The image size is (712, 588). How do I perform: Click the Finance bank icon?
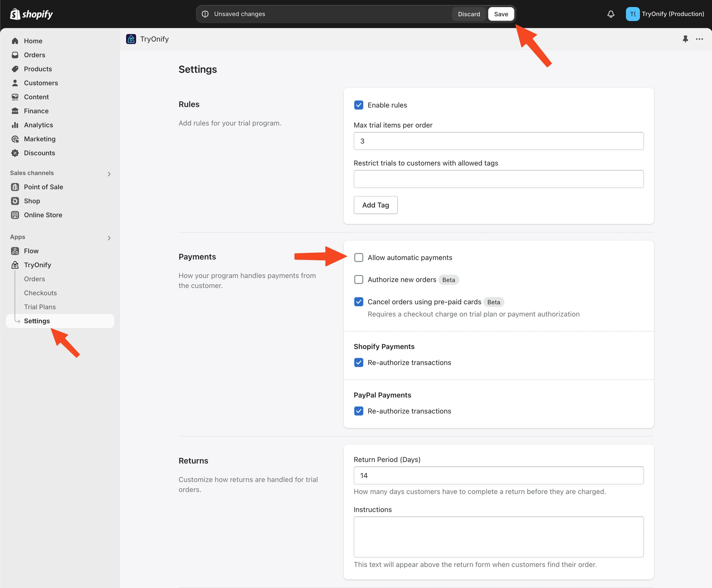click(x=15, y=111)
